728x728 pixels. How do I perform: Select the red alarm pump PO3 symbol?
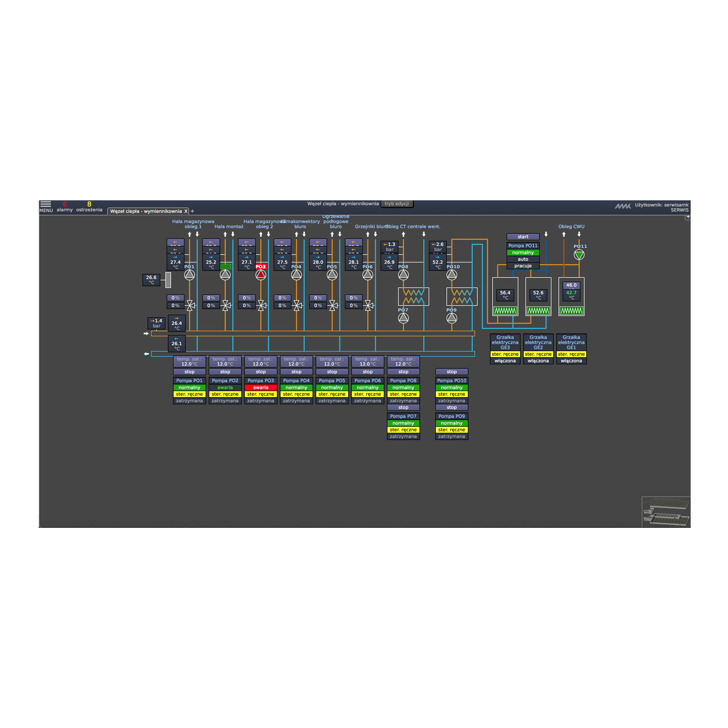click(x=261, y=275)
